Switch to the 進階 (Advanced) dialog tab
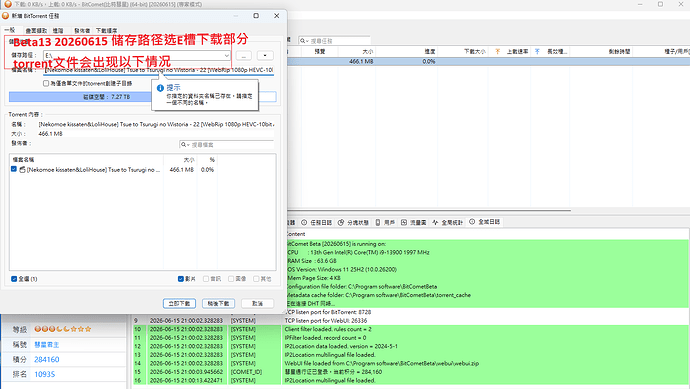 tap(58, 30)
